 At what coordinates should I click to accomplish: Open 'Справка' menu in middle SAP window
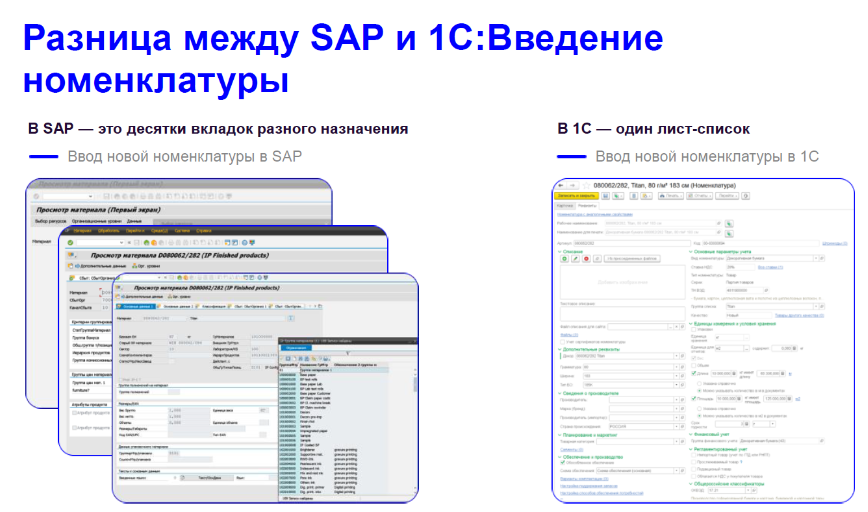tap(204, 231)
